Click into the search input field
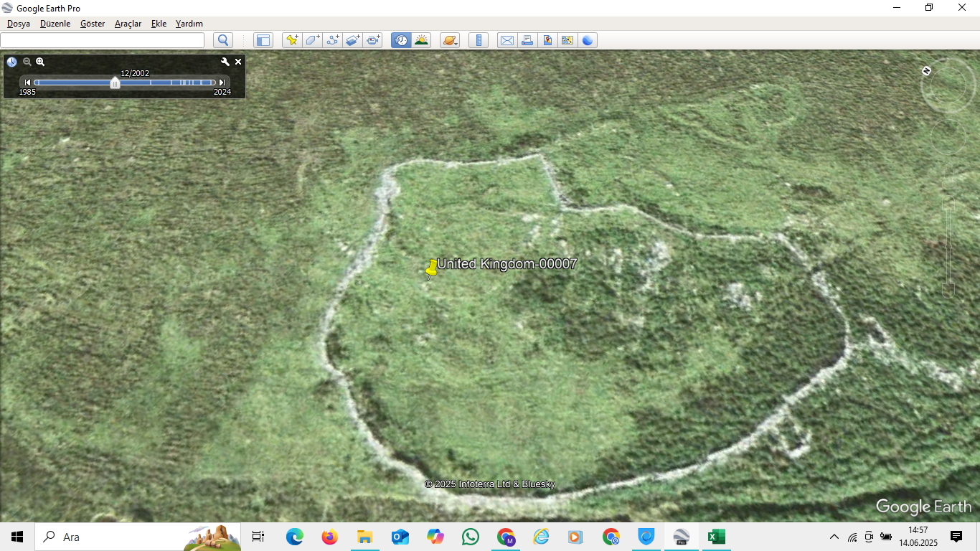Viewport: 980px width, 551px height. click(102, 40)
